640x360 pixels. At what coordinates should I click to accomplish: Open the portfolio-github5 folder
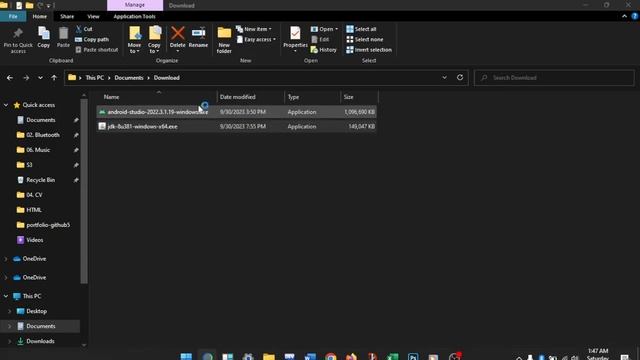(x=48, y=225)
